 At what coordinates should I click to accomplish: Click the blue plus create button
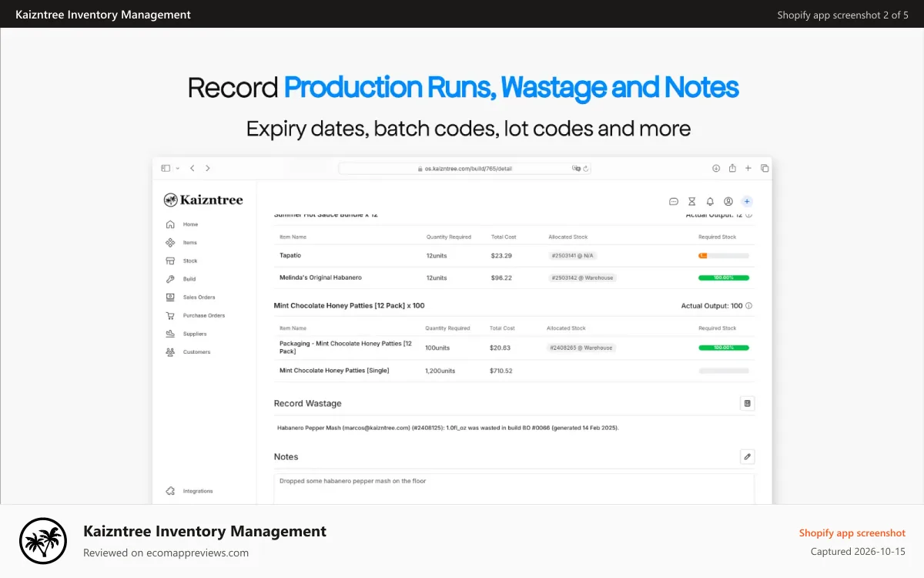tap(747, 201)
